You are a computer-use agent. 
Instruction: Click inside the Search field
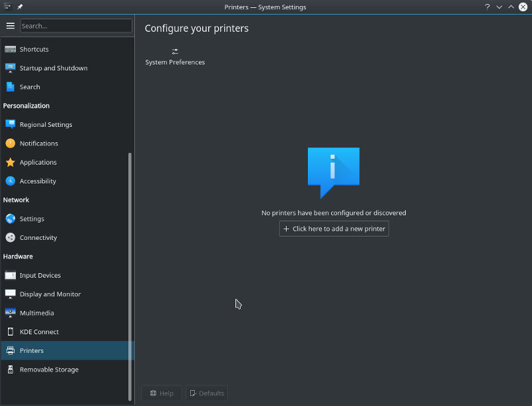76,25
